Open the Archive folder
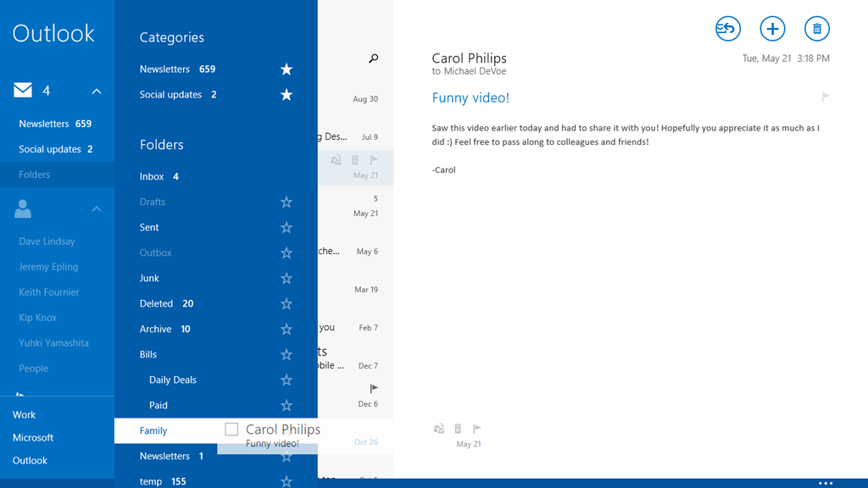The height and width of the screenshot is (488, 868). tap(156, 330)
